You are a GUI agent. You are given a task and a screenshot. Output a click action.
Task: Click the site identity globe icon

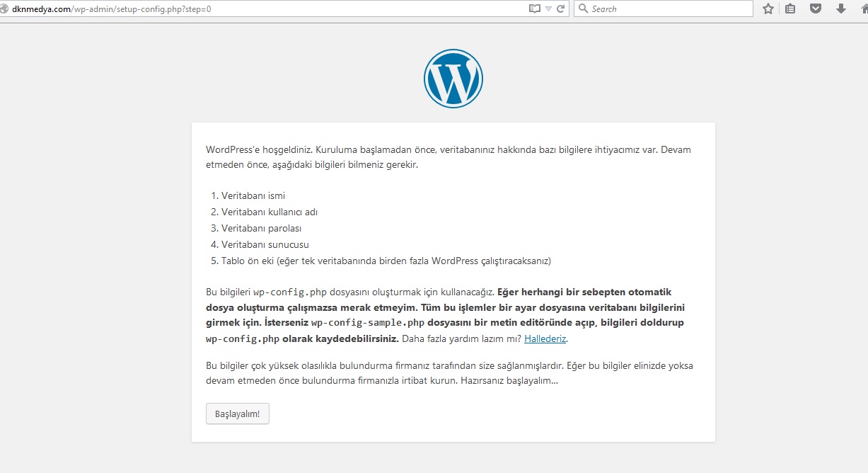coord(4,8)
